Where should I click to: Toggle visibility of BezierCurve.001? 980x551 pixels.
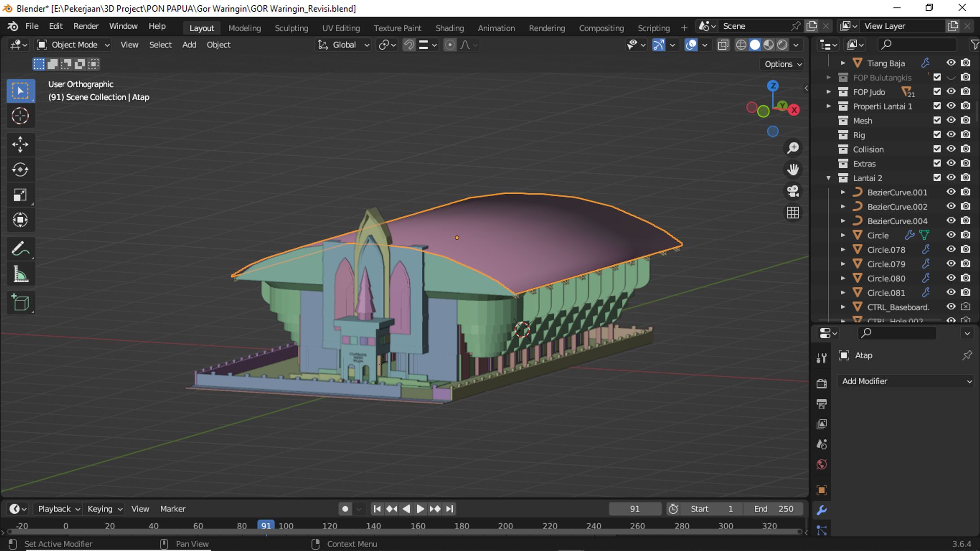coord(950,192)
